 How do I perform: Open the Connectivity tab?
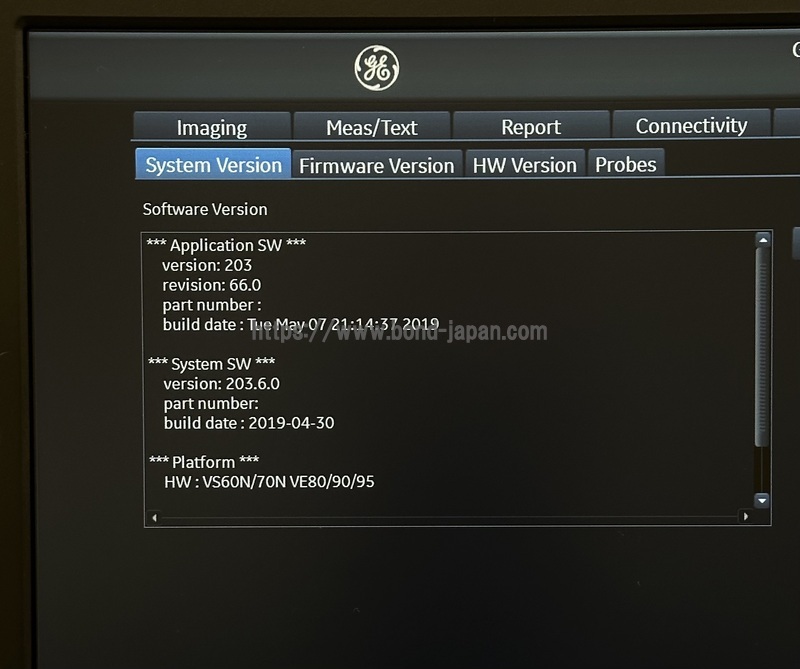click(691, 126)
